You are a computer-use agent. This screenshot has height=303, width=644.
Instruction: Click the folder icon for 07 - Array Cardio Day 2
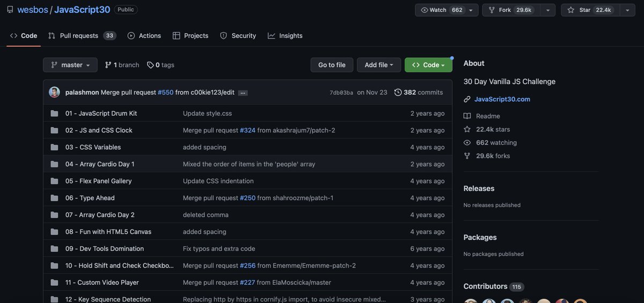pyautogui.click(x=54, y=215)
